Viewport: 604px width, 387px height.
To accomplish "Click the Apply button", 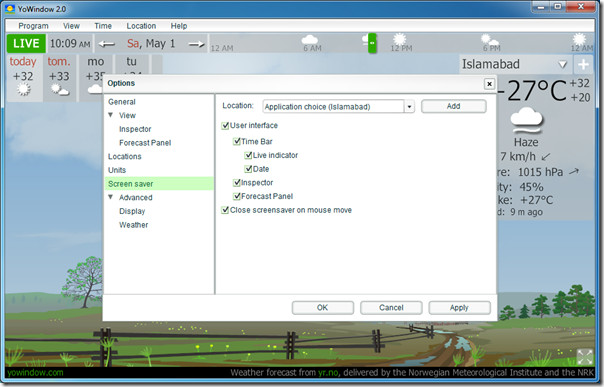I will pyautogui.click(x=459, y=308).
